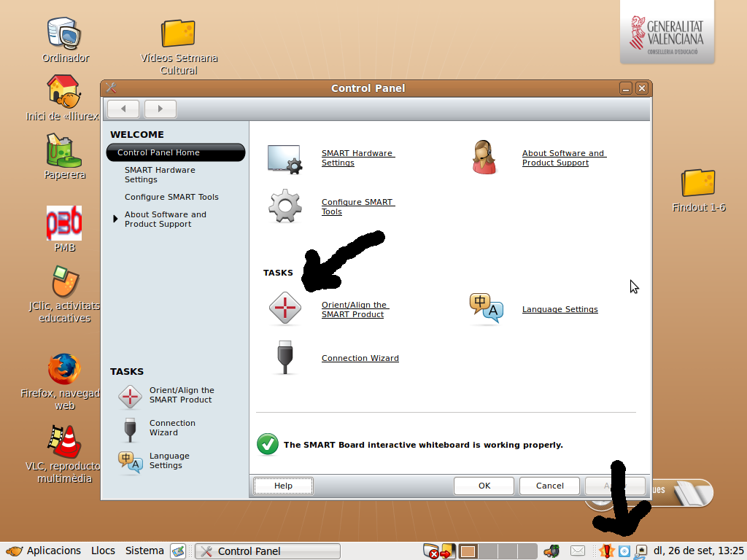Click the Connection Wizard link
The height and width of the screenshot is (560, 747).
360,358
